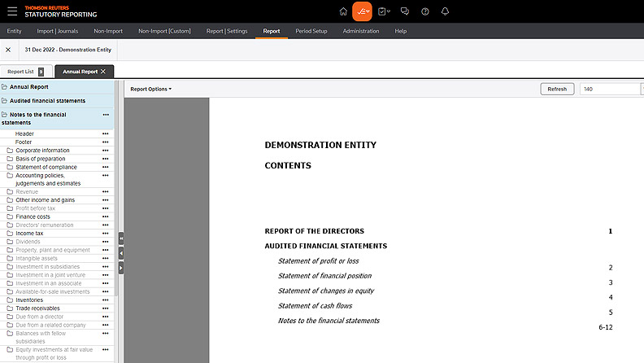Open the clipboard task list icon
Image resolution: width=644 pixels, height=363 pixels.
pos(383,11)
